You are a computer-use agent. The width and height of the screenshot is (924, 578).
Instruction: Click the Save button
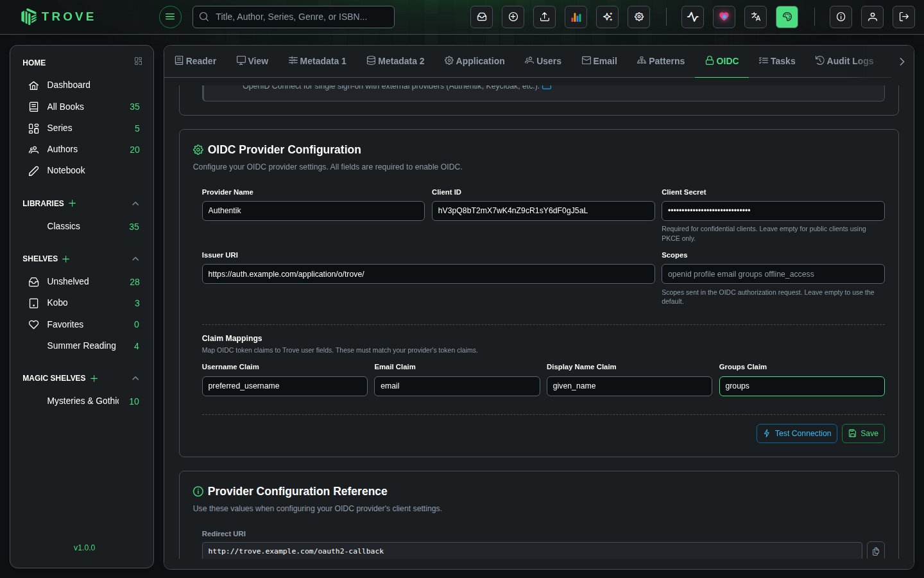coord(863,433)
